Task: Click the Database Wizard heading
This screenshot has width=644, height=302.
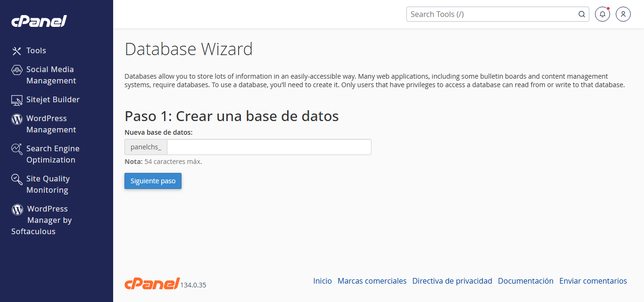Action: pos(189,49)
